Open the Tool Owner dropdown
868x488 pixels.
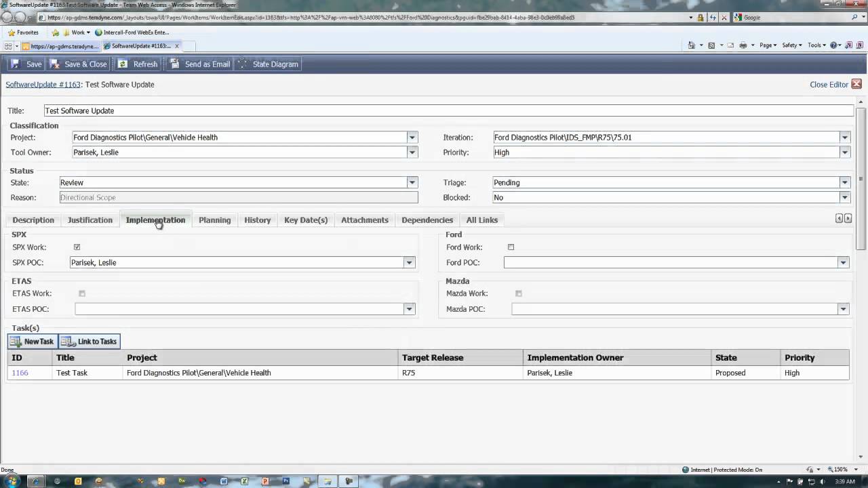click(x=412, y=152)
